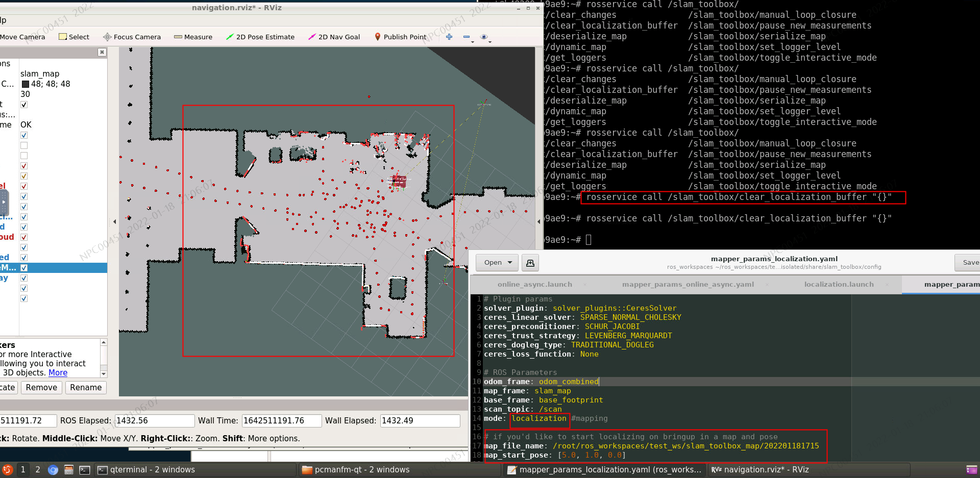This screenshot has width=980, height=478.
Task: Toggle the first checkbox below the OK status
Action: (x=24, y=135)
